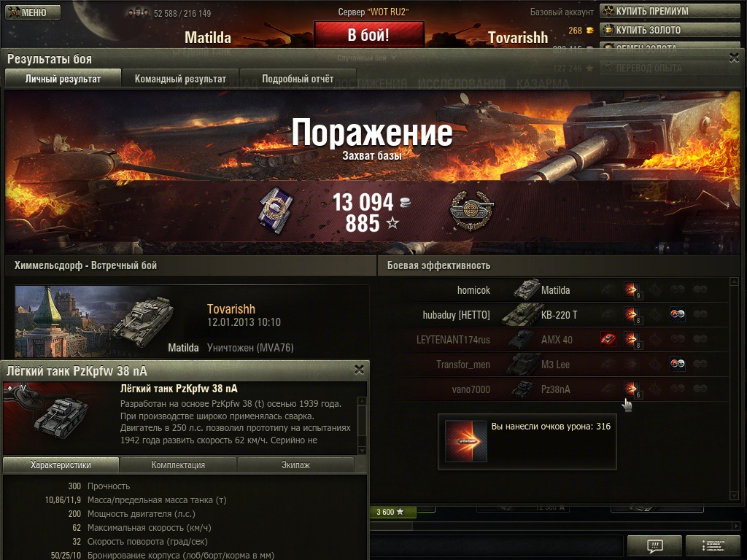Click the purple ribbon medal icon
Image resolution: width=747 pixels, height=560 pixels.
coord(276,211)
